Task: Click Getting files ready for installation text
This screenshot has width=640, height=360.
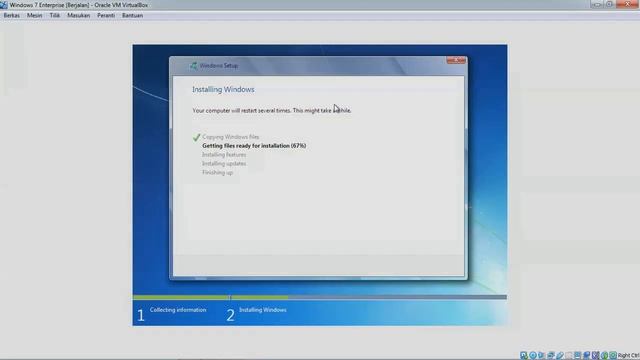Action: coord(254,146)
